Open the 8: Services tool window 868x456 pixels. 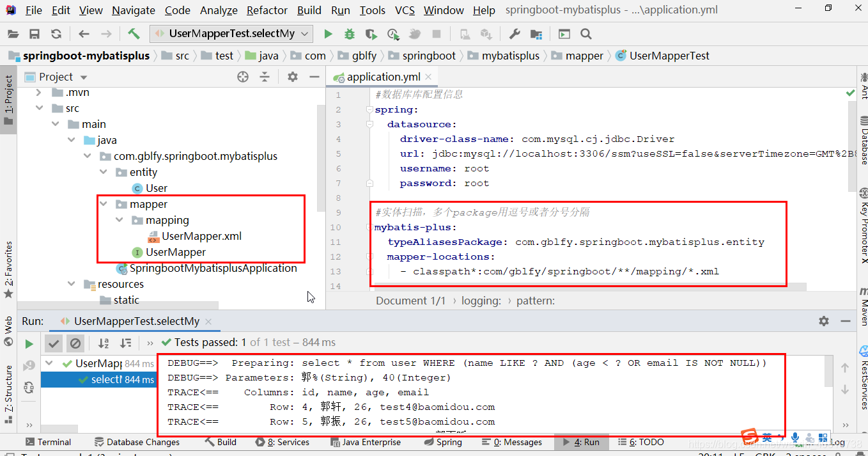282,442
